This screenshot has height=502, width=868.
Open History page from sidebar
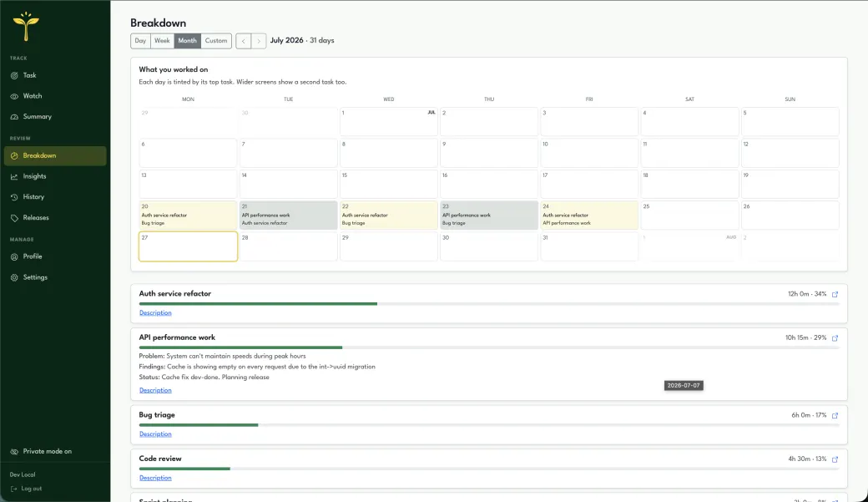55,196
